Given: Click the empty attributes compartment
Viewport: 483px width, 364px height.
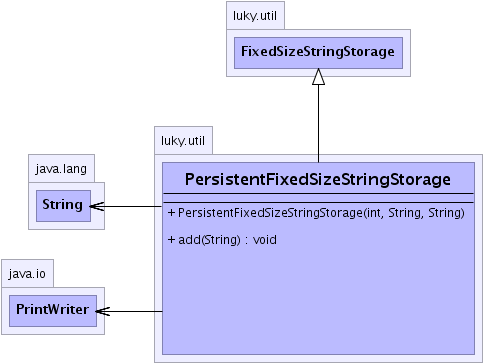Looking at the screenshot, I should 318,198.
